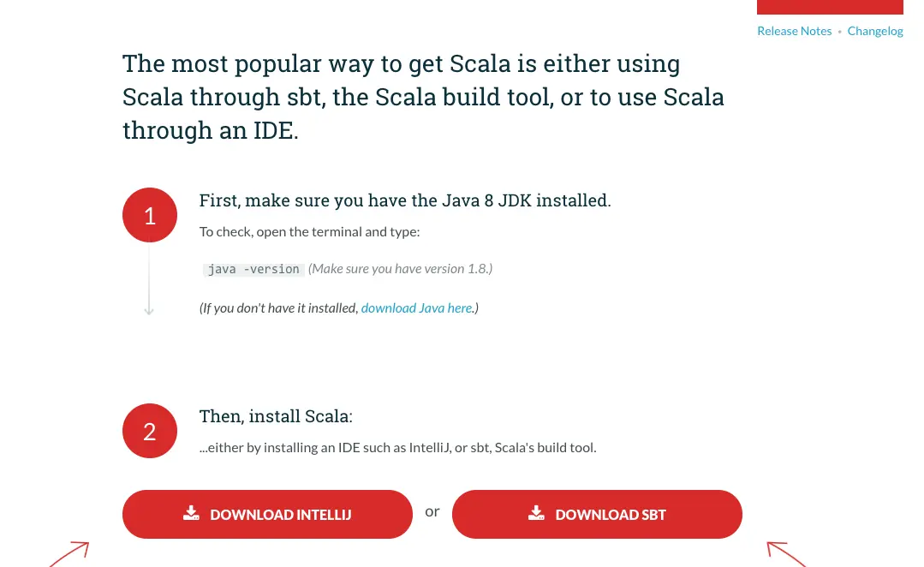Click the red step 2 circle
This screenshot has height=567, width=924.
150,431
